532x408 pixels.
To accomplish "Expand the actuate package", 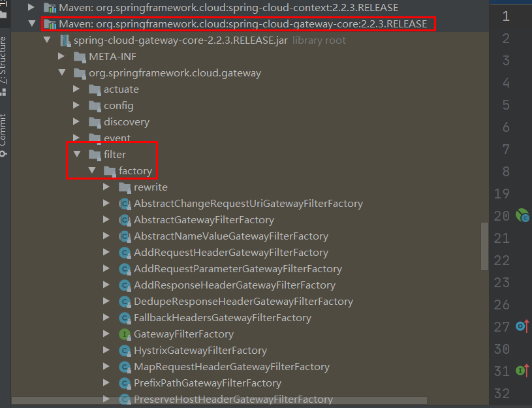I will point(76,89).
